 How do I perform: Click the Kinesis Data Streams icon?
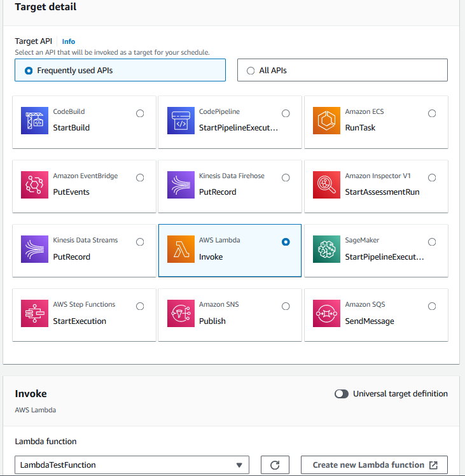coord(34,249)
